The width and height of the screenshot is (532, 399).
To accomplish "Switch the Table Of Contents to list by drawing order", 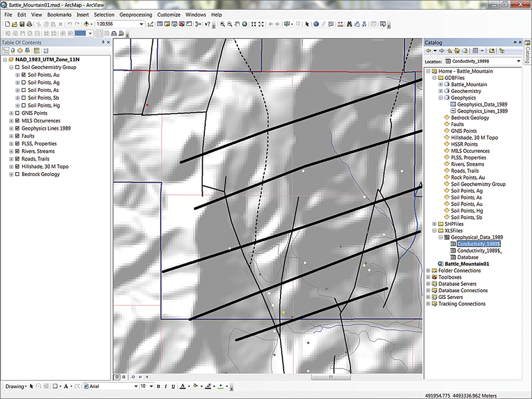I will click(5, 51).
